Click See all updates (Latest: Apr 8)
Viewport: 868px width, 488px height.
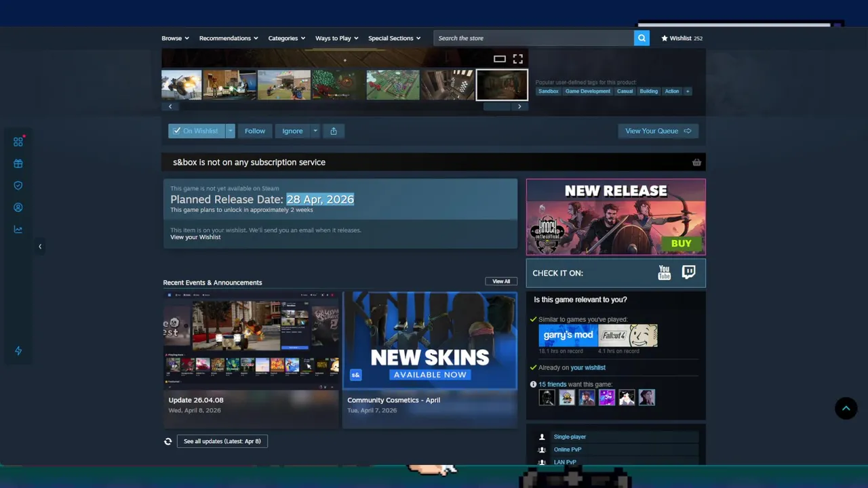222,441
